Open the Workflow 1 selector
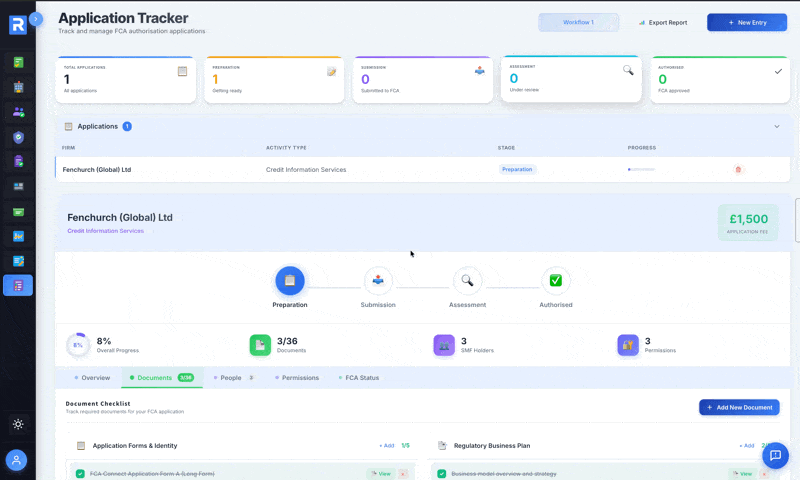 point(578,22)
